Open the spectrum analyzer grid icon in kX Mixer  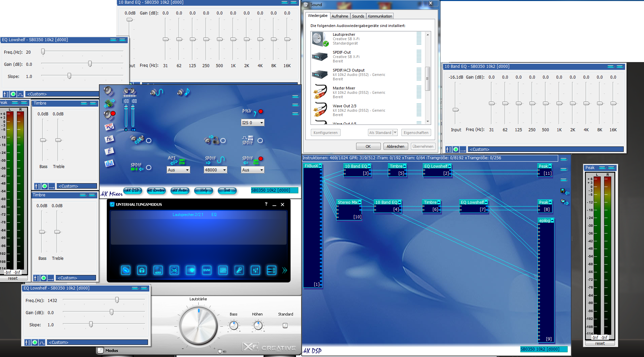pyautogui.click(x=109, y=163)
